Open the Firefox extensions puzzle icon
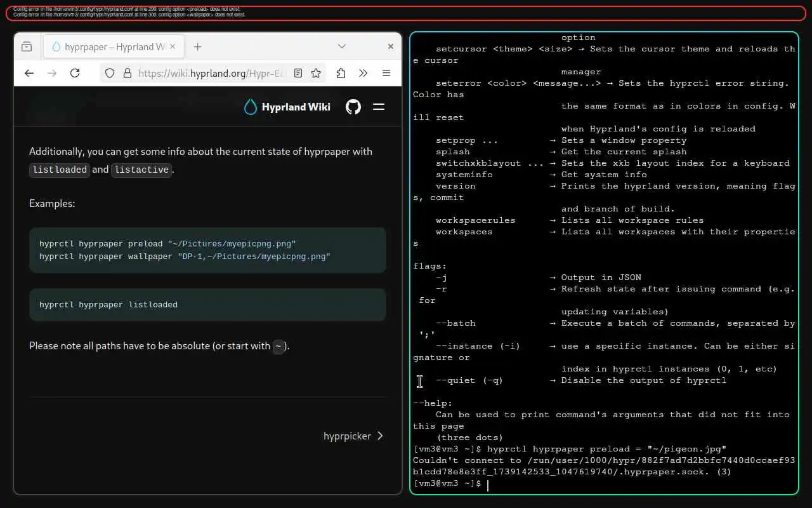 point(341,73)
